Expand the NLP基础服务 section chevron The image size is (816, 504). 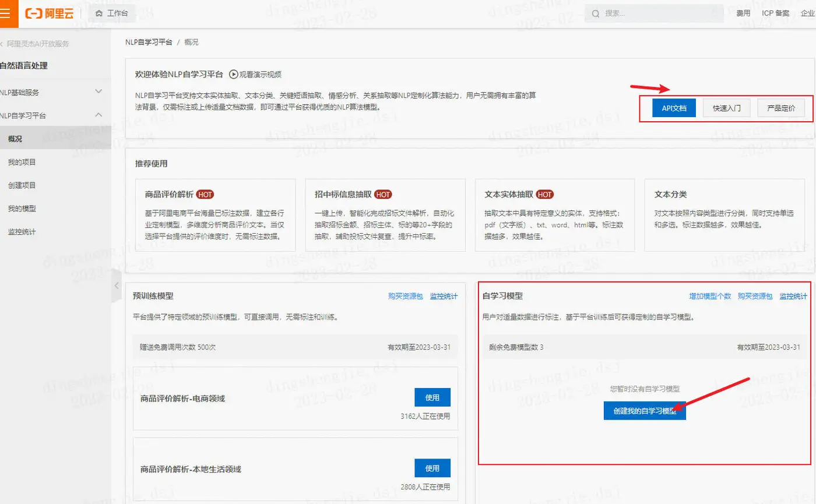99,91
